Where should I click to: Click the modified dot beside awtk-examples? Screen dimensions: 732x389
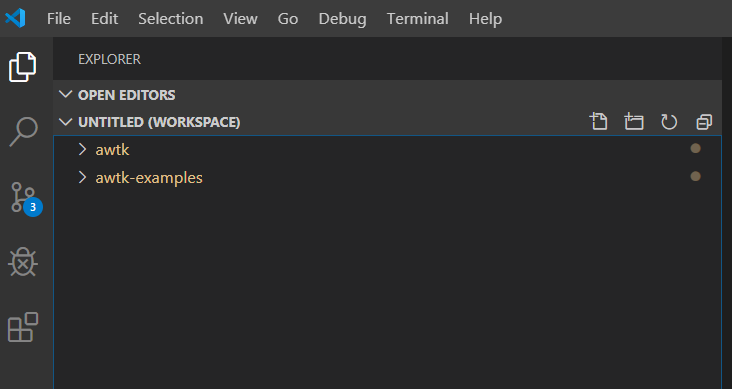[696, 176]
